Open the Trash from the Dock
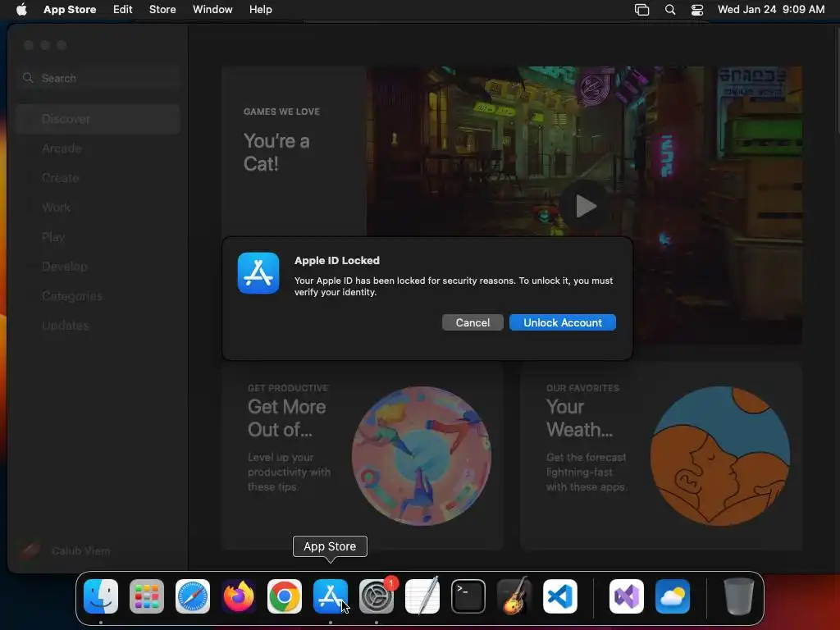This screenshot has height=630, width=840. point(739,596)
